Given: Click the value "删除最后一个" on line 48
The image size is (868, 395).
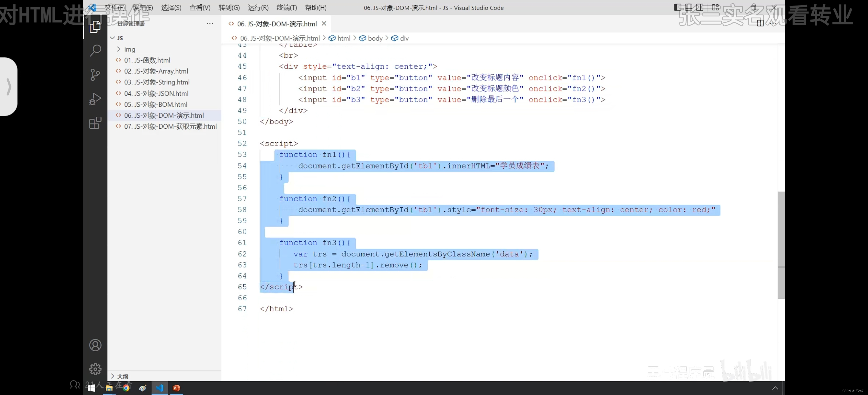Looking at the screenshot, I should pos(495,100).
